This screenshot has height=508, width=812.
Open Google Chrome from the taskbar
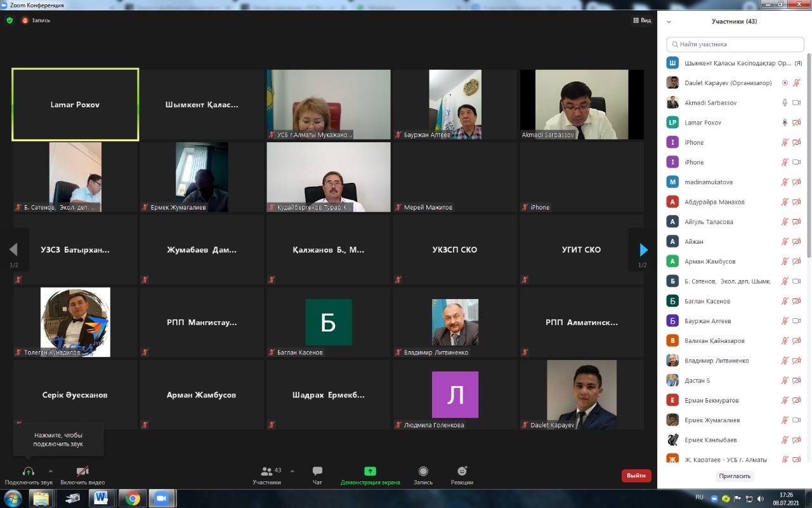(x=133, y=498)
